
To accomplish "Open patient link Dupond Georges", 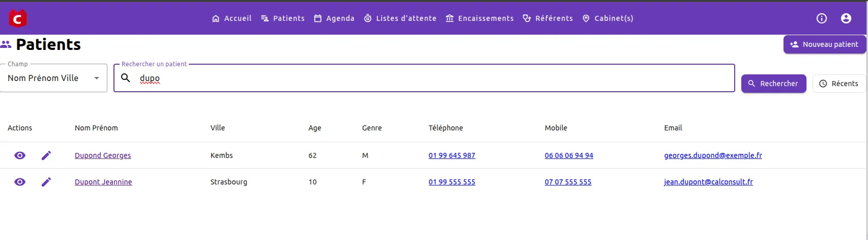I will click(103, 155).
